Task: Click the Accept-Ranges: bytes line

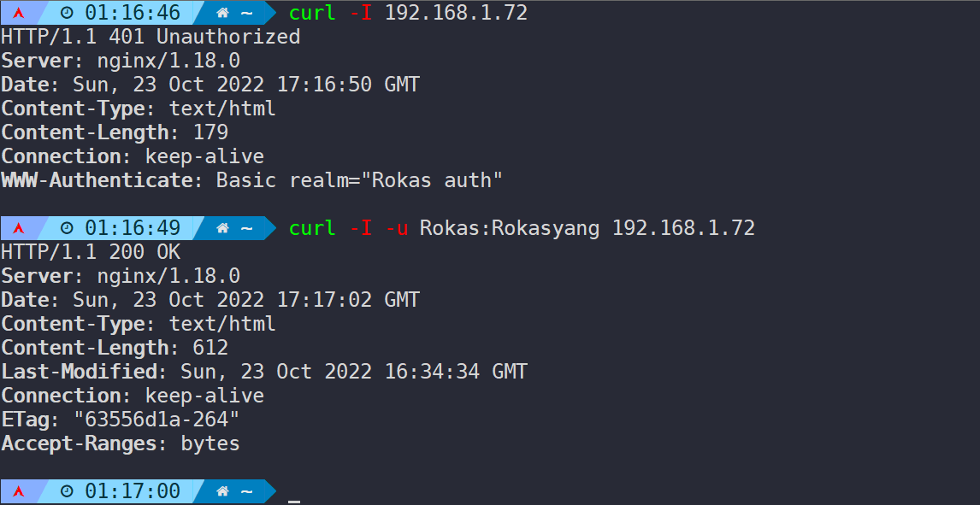Action: pyautogui.click(x=120, y=443)
